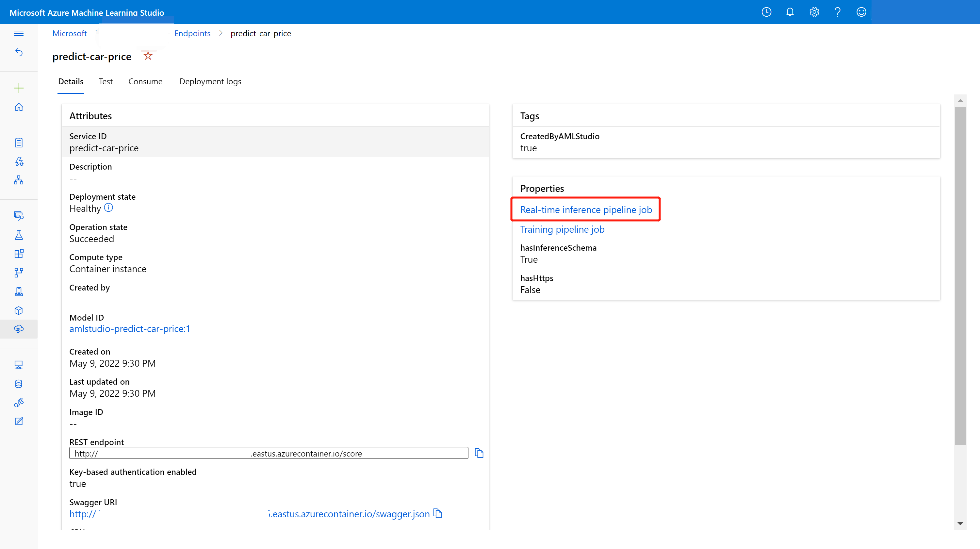Switch to the Test tab
This screenshot has width=980, height=549.
105,81
